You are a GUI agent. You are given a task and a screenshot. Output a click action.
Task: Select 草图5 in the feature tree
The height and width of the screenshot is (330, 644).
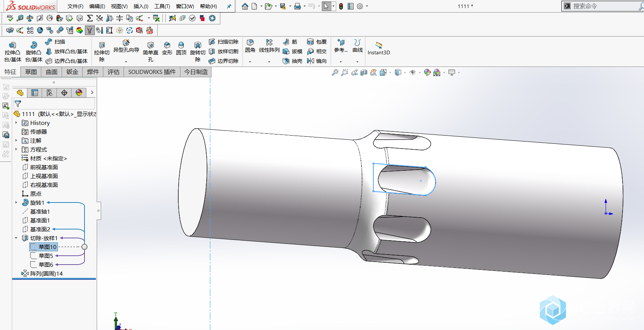point(42,256)
